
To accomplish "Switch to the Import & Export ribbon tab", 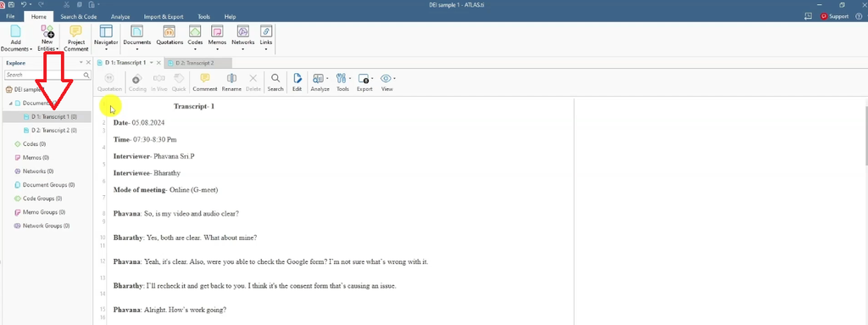I will tap(164, 17).
